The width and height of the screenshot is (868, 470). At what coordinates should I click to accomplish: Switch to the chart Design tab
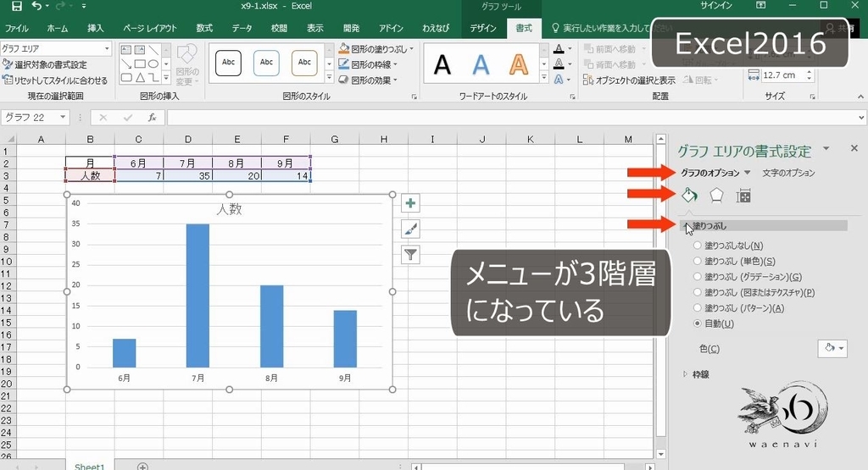point(482,28)
